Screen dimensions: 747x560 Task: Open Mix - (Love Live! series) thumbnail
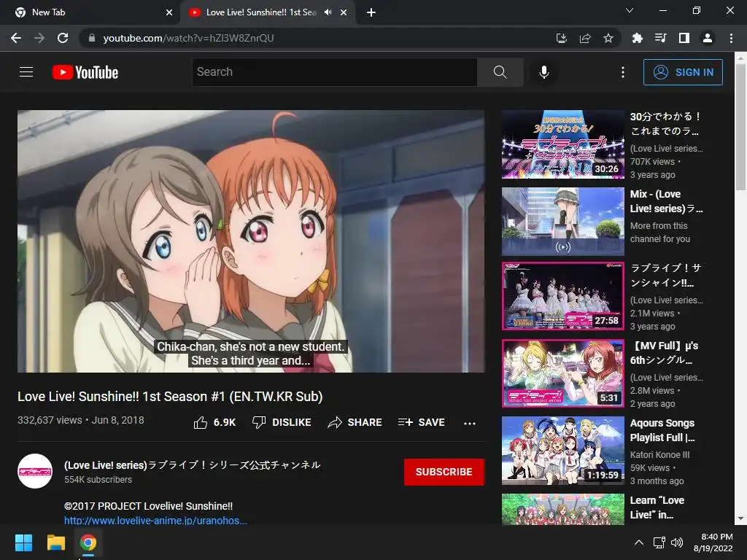[x=563, y=222]
